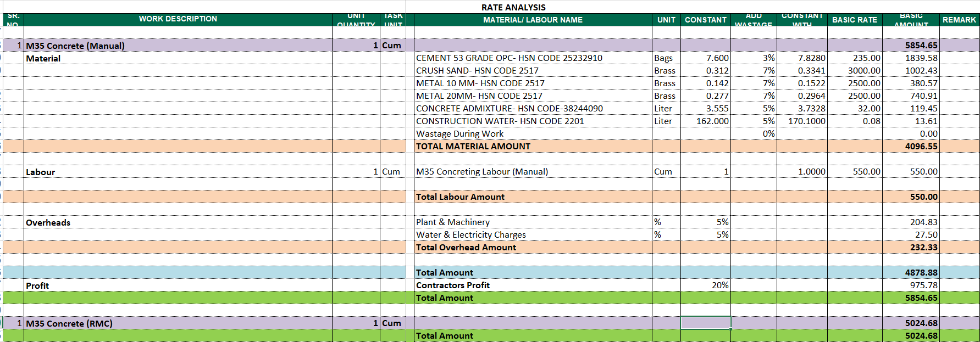The height and width of the screenshot is (342, 980).
Task: Click Metal 10 MM constant 0.142
Action: coord(706,83)
